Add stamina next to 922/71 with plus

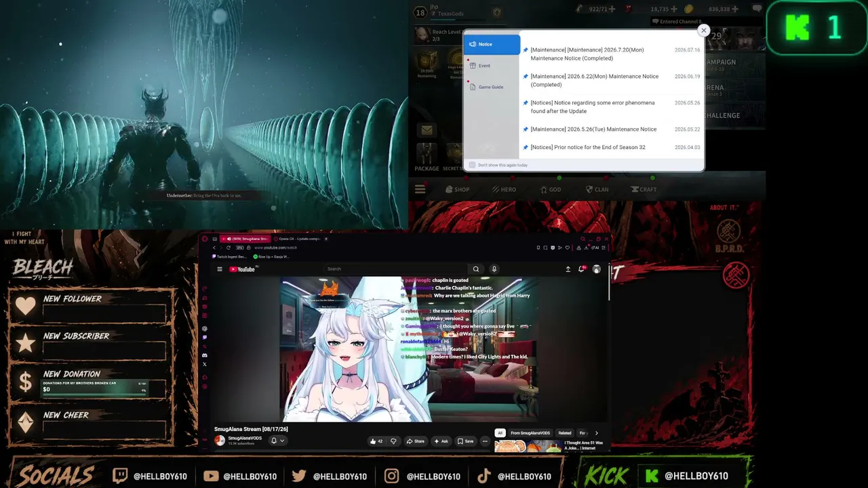coord(612,9)
